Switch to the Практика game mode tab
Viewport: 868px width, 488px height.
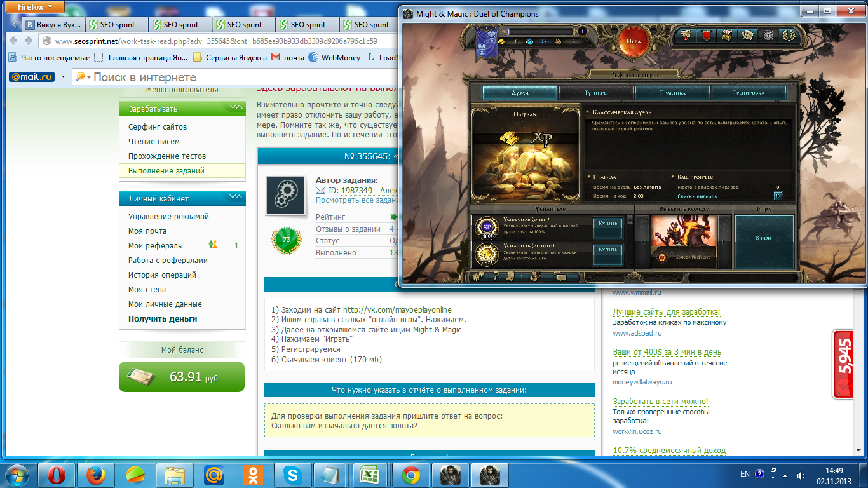(672, 93)
